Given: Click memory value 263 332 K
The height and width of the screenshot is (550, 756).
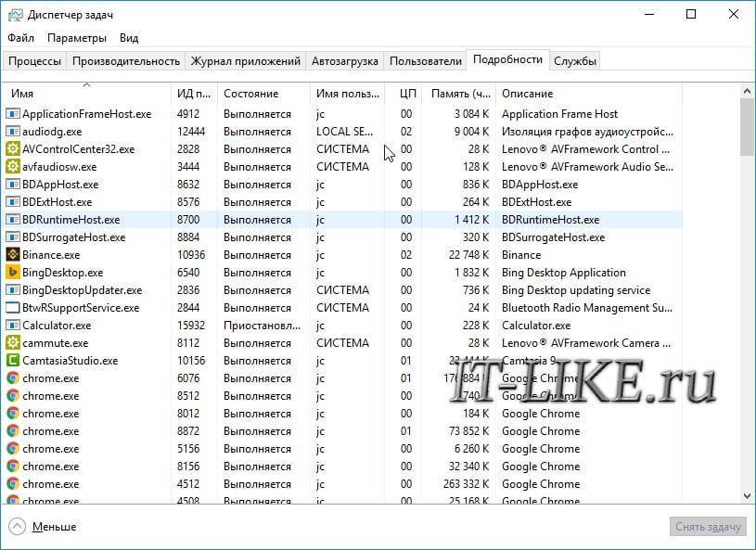Looking at the screenshot, I should point(466,484).
